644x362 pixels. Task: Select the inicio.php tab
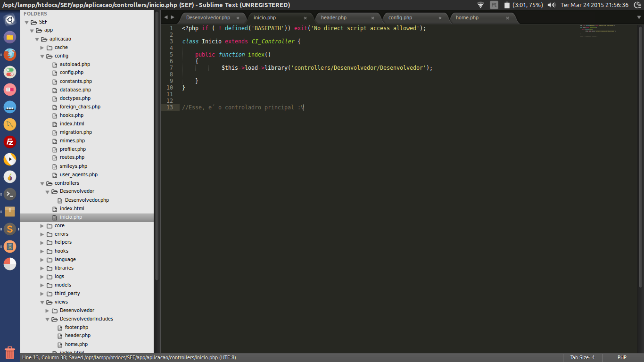[x=264, y=17]
